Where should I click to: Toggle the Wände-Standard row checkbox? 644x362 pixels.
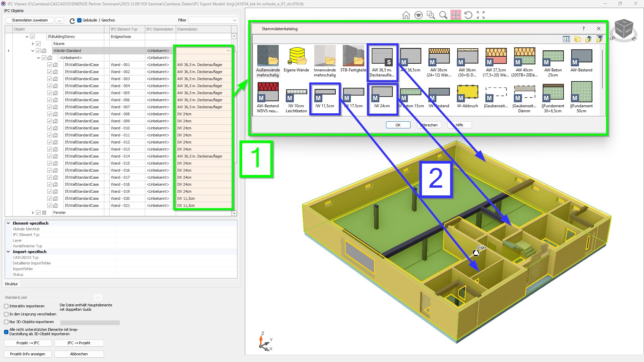38,51
